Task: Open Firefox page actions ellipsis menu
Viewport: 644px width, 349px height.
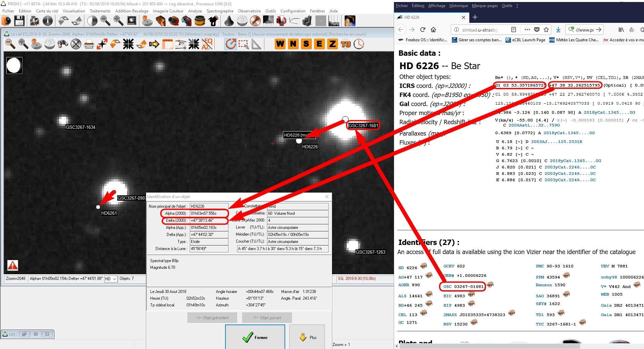Action: click(527, 30)
